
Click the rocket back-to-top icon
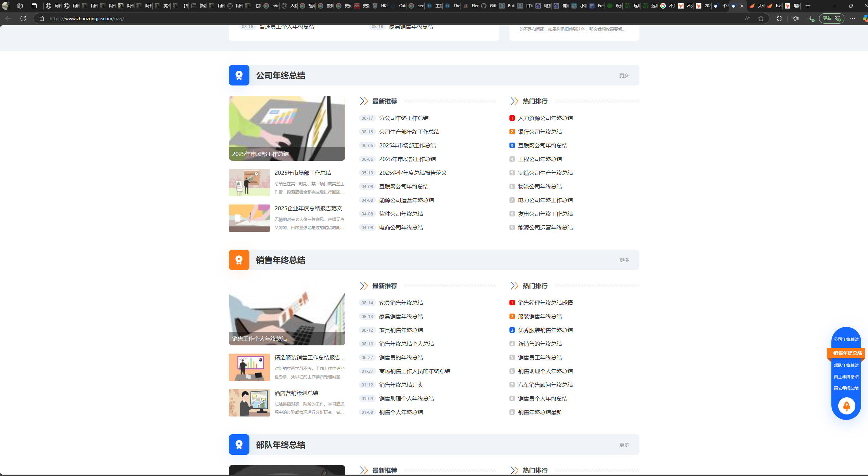click(846, 406)
